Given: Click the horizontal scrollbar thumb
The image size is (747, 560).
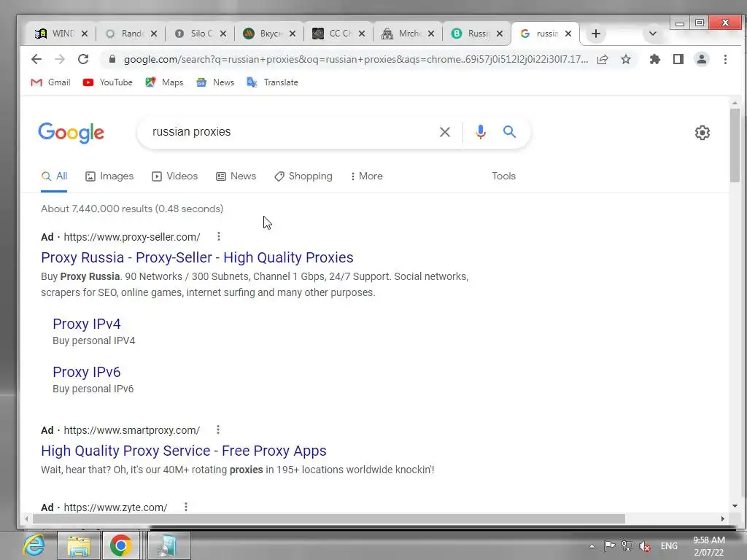Looking at the screenshot, I should pyautogui.click(x=329, y=518).
